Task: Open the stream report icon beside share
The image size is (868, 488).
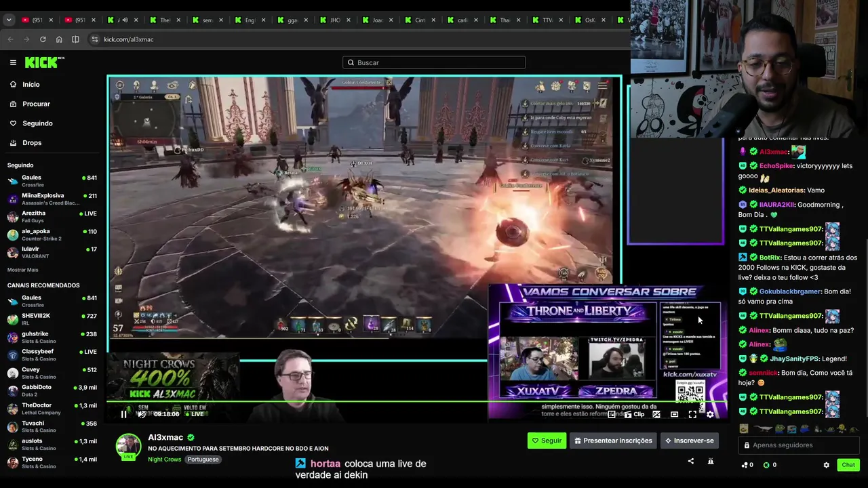Action: click(711, 462)
